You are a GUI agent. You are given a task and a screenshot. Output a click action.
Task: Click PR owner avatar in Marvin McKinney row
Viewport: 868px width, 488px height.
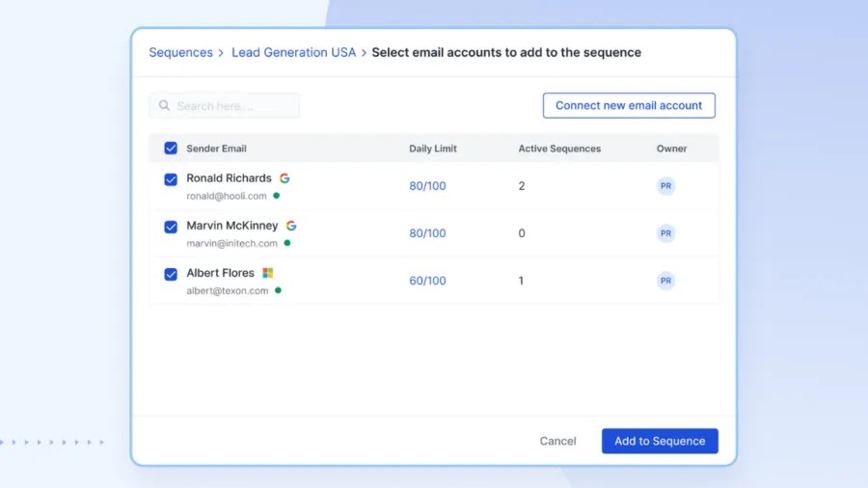click(x=665, y=233)
